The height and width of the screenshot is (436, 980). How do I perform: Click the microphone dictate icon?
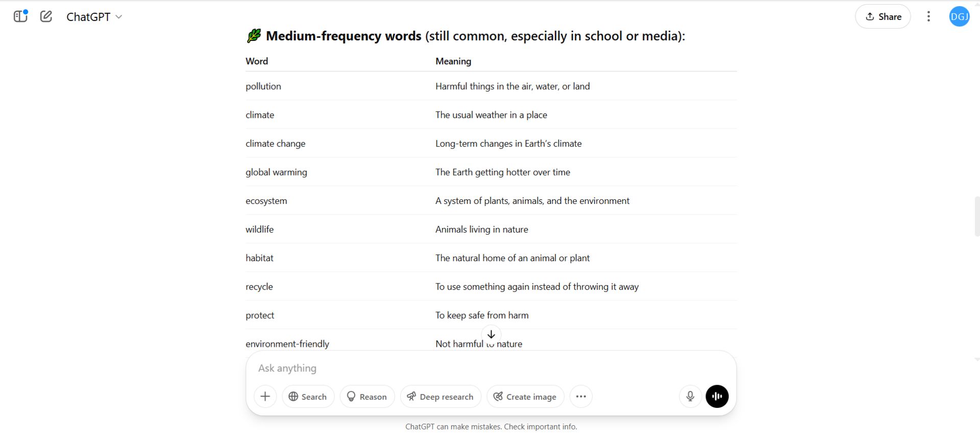point(690,396)
